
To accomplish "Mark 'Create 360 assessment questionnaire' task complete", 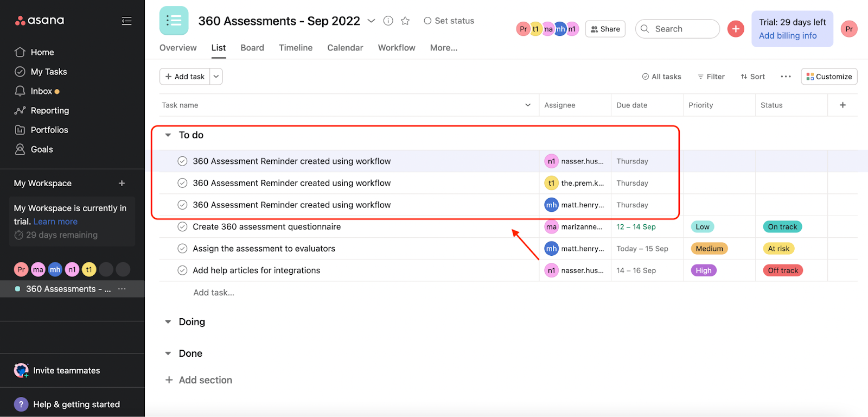I will click(x=183, y=227).
